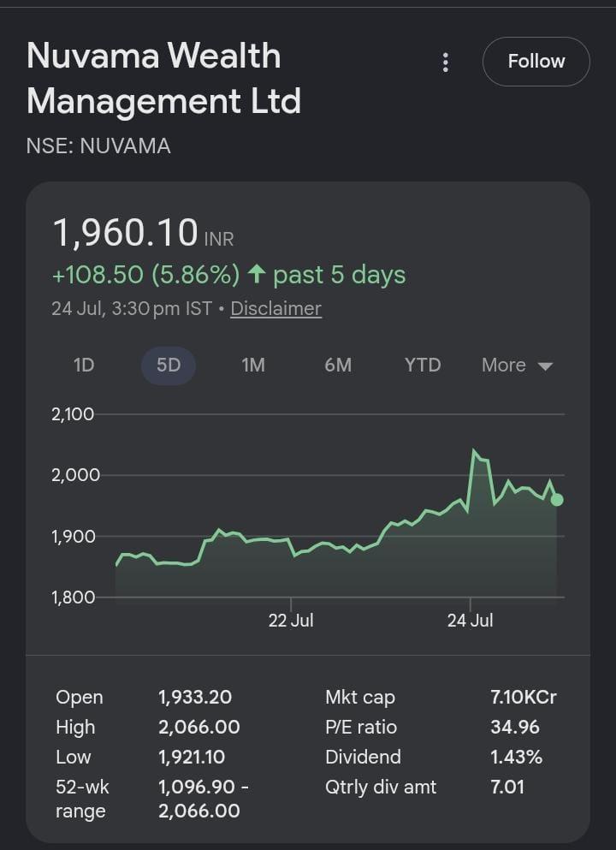This screenshot has width=616, height=850.
Task: Click the NSE: NUVAMA ticker text
Action: (98, 146)
